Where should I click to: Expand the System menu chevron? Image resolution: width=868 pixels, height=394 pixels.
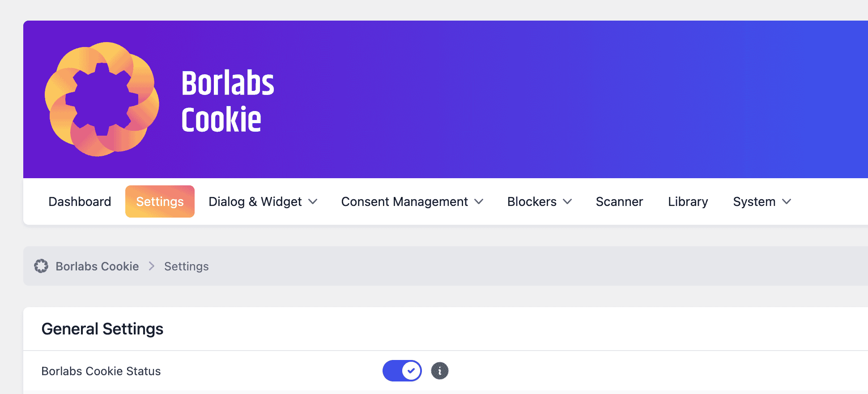pyautogui.click(x=787, y=202)
